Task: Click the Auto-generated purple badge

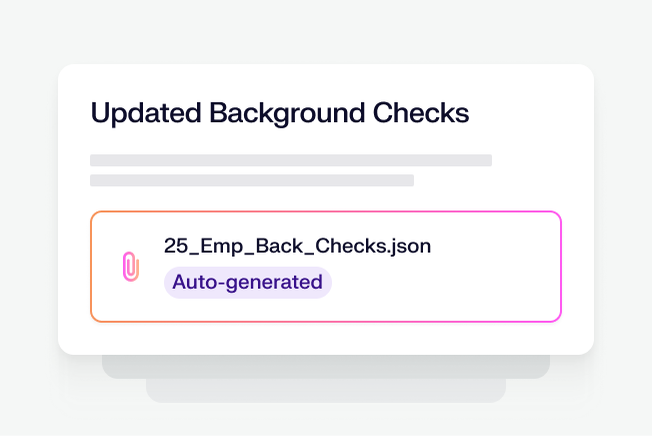Action: (x=247, y=283)
